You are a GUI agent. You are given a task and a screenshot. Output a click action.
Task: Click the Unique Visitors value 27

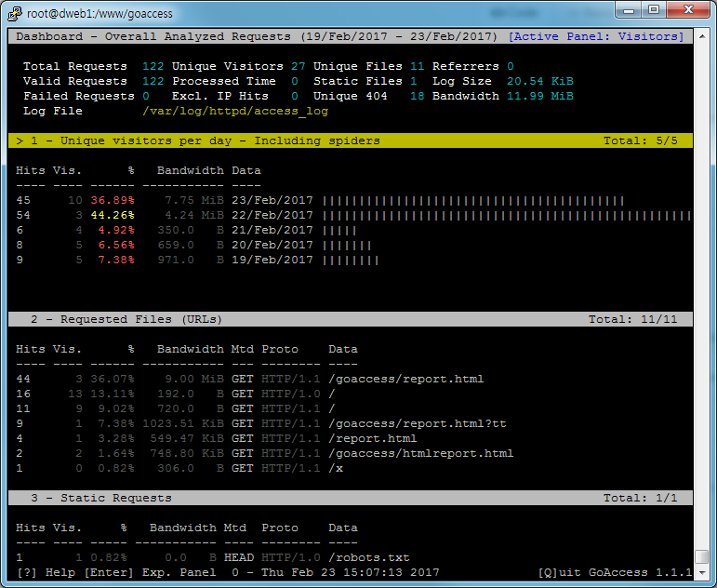(299, 66)
